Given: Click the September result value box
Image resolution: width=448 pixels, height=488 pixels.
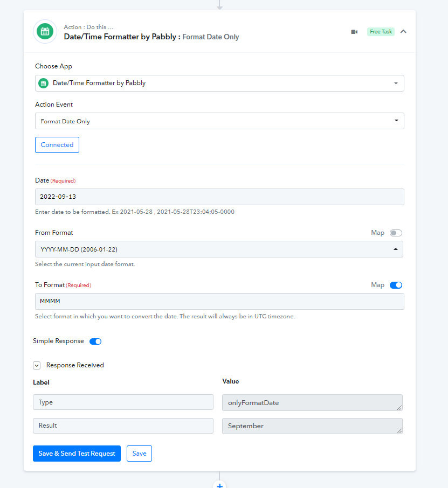Looking at the screenshot, I should (312, 426).
